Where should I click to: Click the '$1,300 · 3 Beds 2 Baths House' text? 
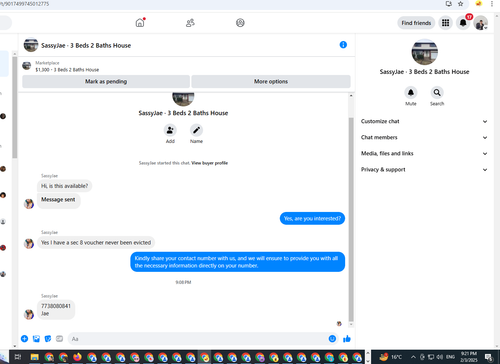tap(67, 70)
